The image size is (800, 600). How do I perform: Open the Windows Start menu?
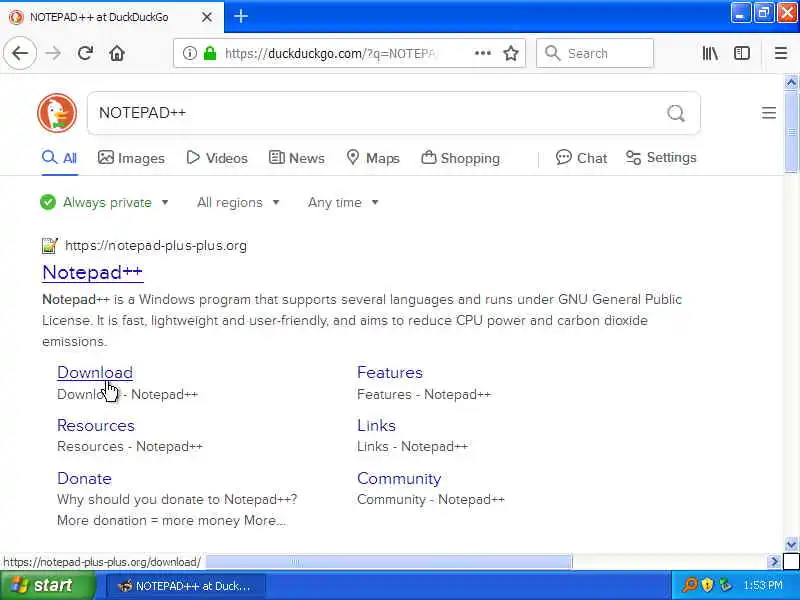(x=47, y=585)
